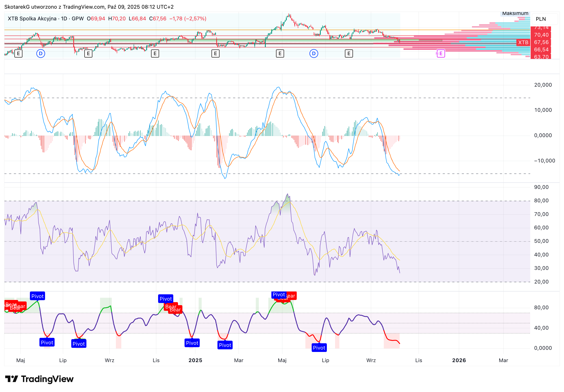Click the dividend D marker near mid-2024
The image size is (564, 392).
tap(41, 53)
